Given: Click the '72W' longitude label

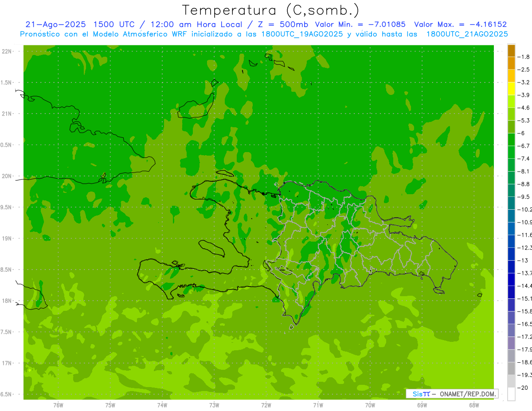Looking at the screenshot, I should click(x=266, y=405).
